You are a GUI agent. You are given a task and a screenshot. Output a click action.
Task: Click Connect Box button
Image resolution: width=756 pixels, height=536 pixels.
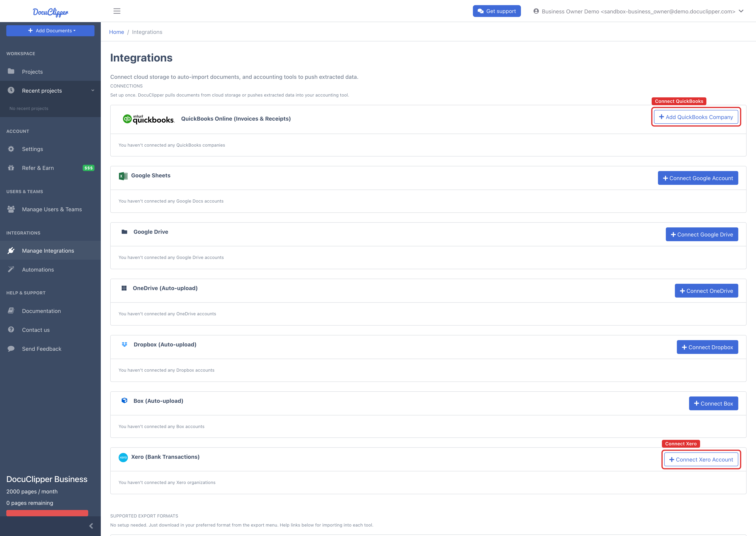713,403
